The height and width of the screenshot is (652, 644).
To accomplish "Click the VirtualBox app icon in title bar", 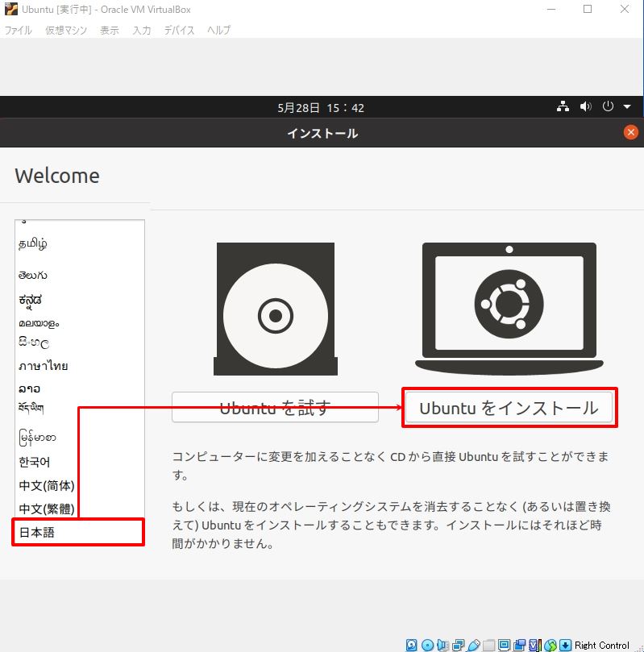I will (x=11, y=9).
